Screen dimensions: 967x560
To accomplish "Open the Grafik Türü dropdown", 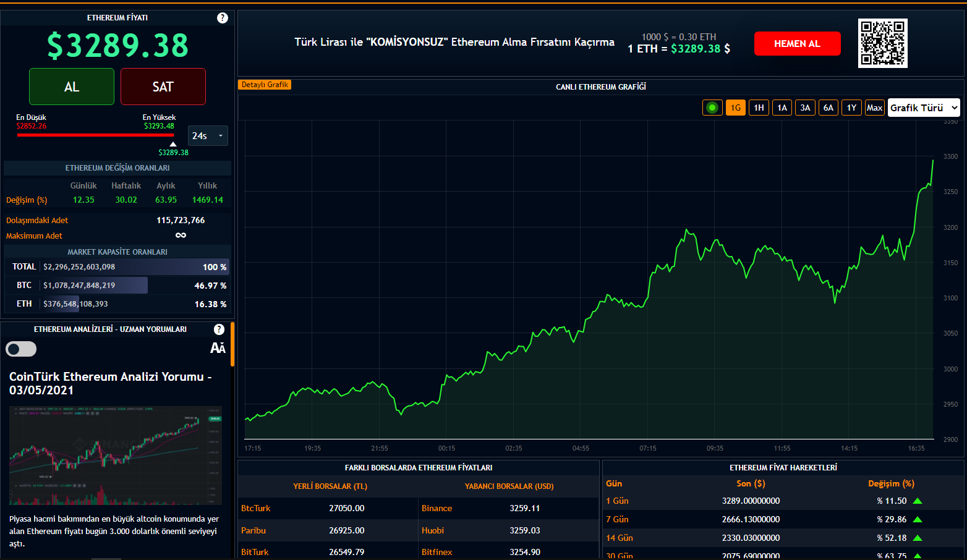I will click(924, 108).
